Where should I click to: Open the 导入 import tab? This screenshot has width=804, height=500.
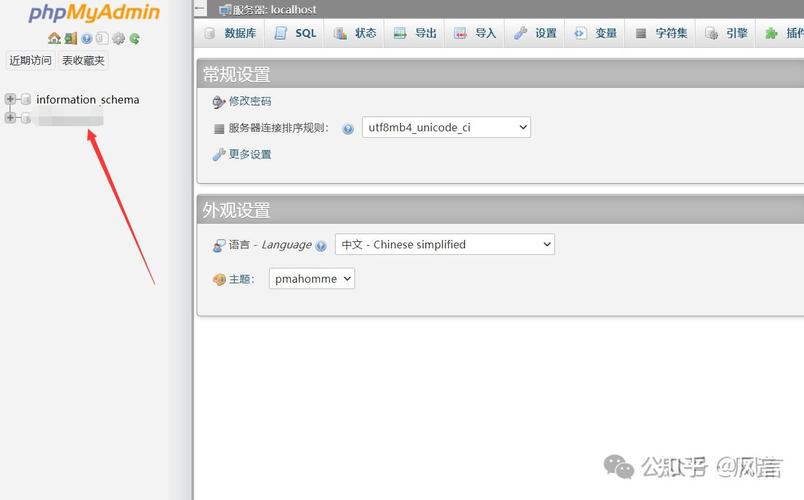[475, 33]
